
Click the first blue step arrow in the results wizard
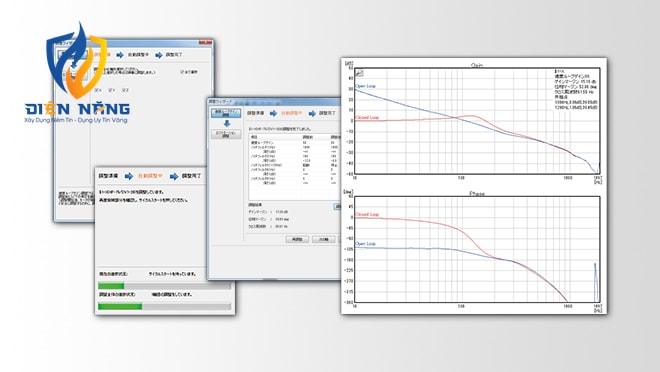click(273, 113)
